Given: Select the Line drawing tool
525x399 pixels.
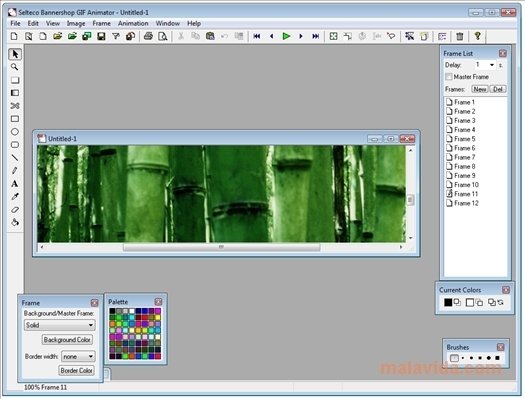Looking at the screenshot, I should click(15, 158).
